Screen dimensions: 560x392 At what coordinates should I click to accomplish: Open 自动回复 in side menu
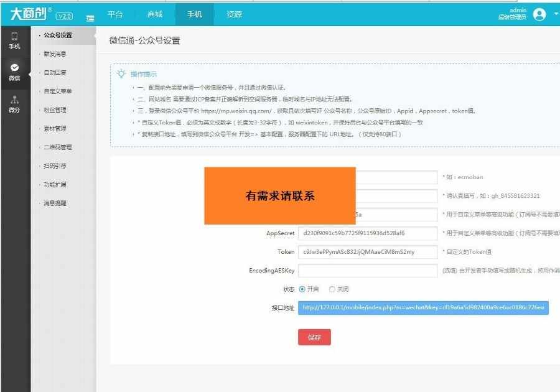click(x=55, y=72)
